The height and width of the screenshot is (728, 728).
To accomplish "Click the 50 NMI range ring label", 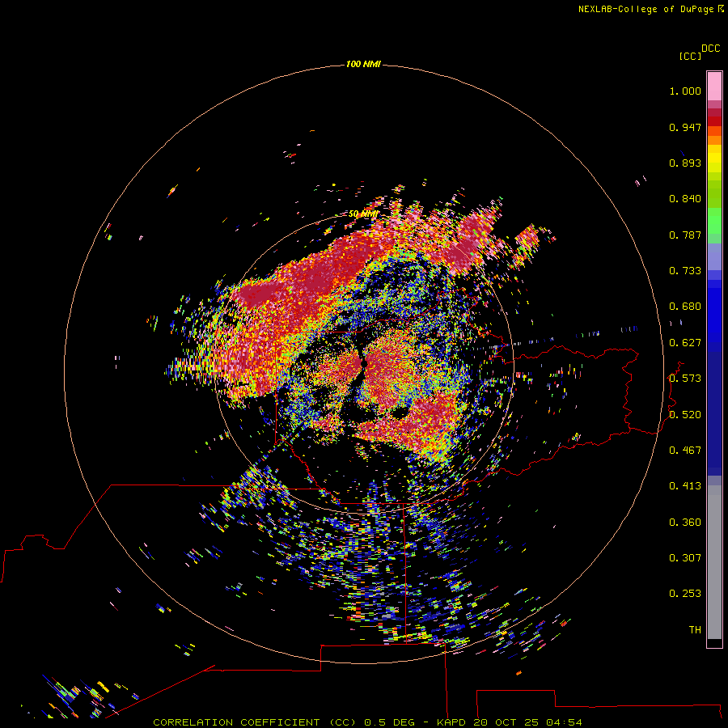I will [363, 214].
